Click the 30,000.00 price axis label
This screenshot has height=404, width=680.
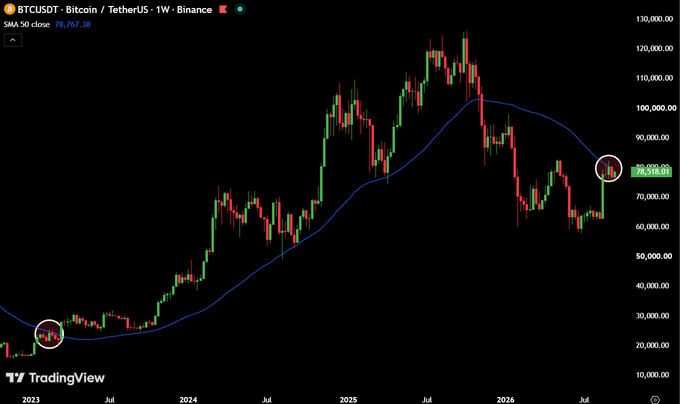tap(652, 316)
